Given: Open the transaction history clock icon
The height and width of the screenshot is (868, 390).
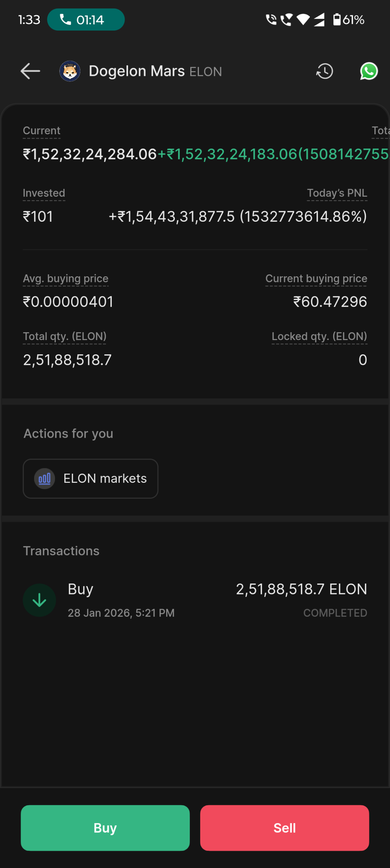Looking at the screenshot, I should pos(325,71).
